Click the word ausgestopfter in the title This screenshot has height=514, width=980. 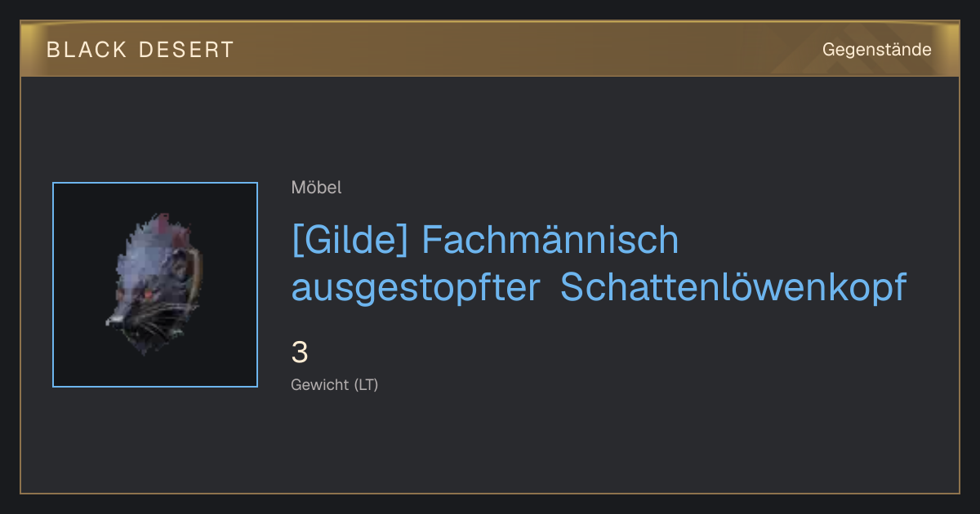[x=416, y=288]
